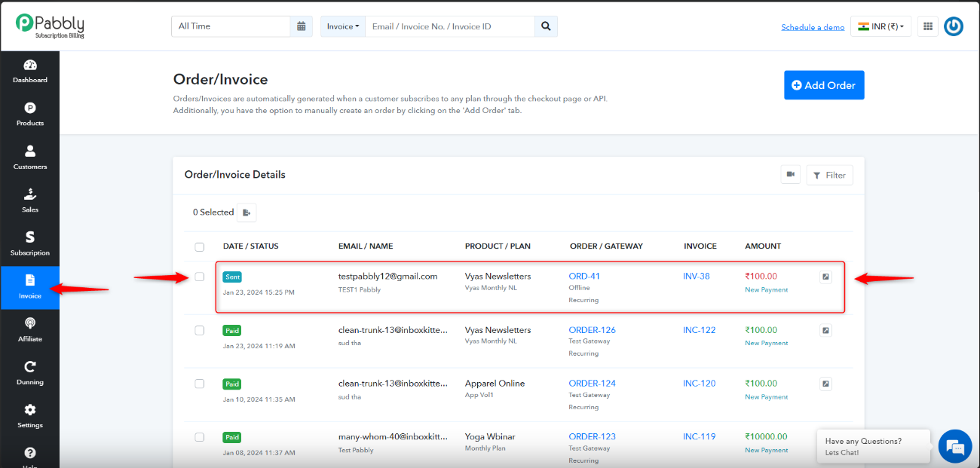The width and height of the screenshot is (980, 468).
Task: Go to Dashboard in the sidebar
Action: (x=29, y=72)
